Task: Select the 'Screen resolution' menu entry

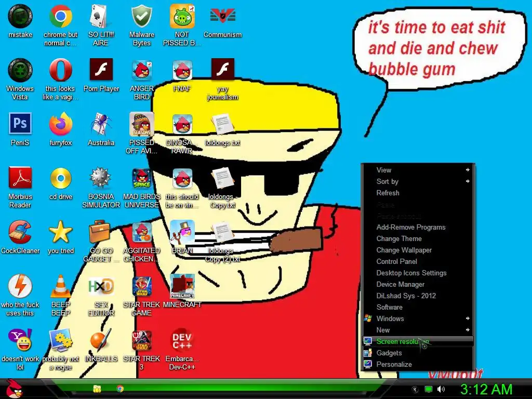Action: [x=418, y=341]
